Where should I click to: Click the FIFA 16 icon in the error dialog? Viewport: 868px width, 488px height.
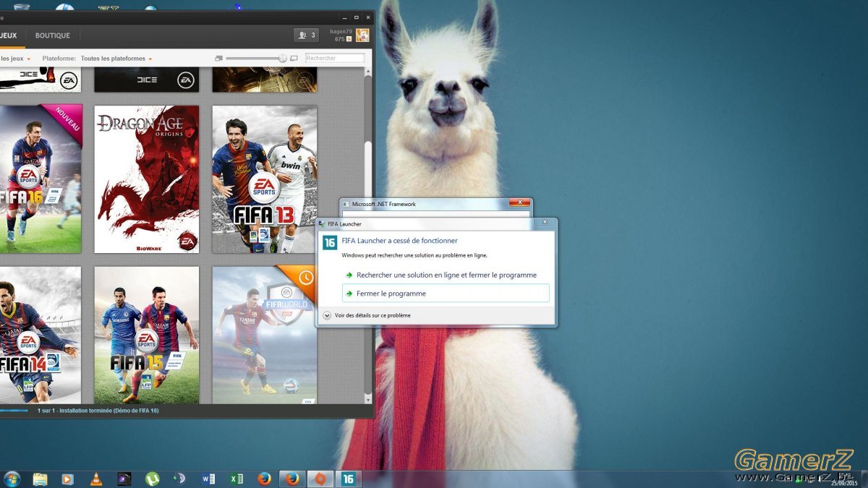tap(330, 243)
